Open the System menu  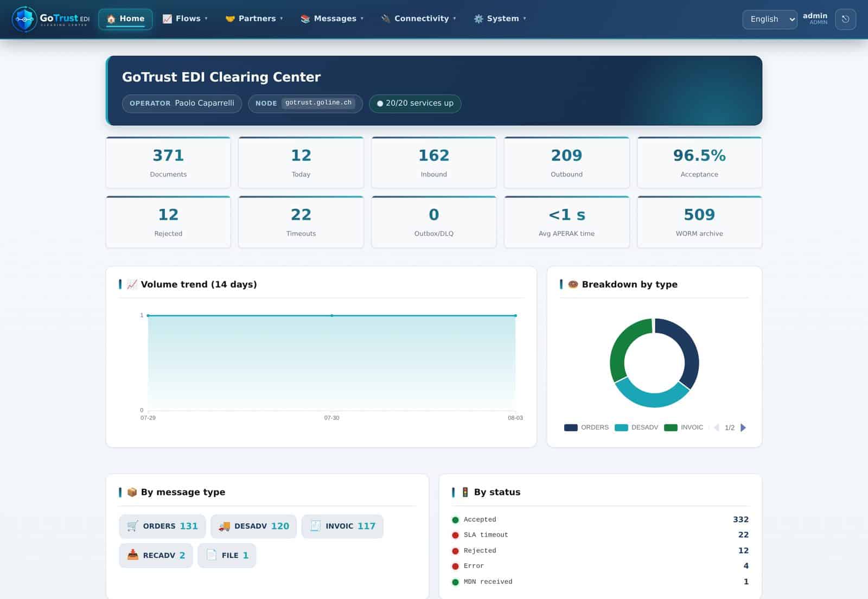pos(500,19)
